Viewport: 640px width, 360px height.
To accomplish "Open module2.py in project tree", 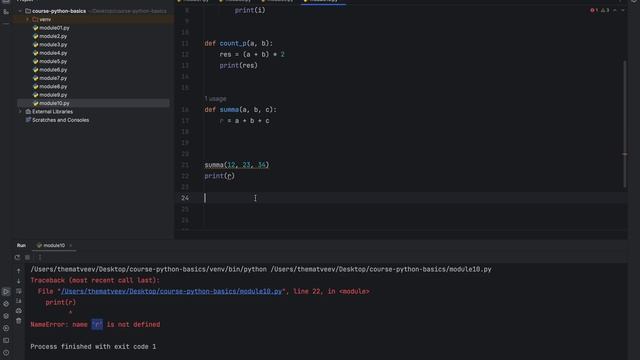I will pyautogui.click(x=53, y=36).
